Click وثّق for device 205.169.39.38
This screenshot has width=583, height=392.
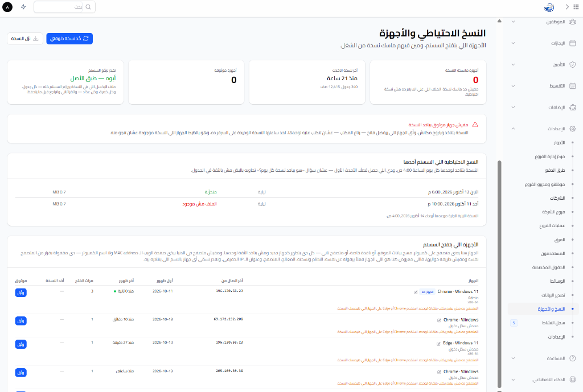pos(21,372)
